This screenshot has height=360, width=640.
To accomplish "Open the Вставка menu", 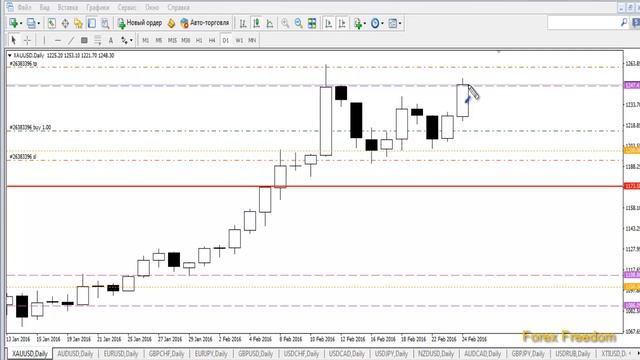I will (x=67, y=7).
